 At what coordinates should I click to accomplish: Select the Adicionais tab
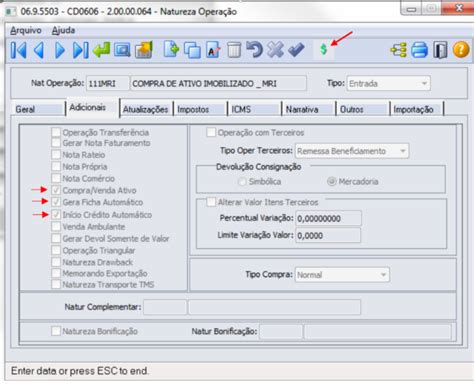click(93, 107)
